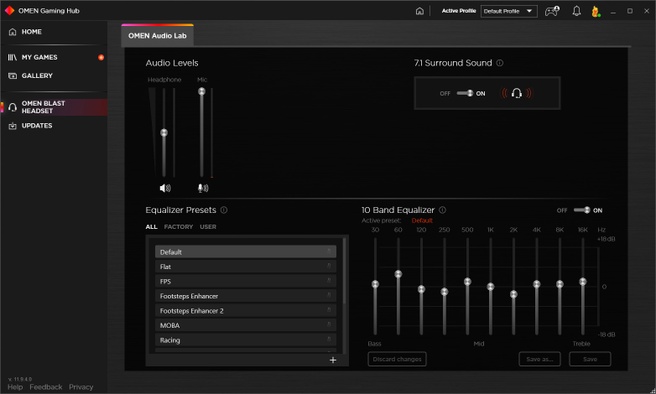The height and width of the screenshot is (394, 656).
Task: Click the 120 Hz equalizer slider knob
Action: tap(421, 289)
